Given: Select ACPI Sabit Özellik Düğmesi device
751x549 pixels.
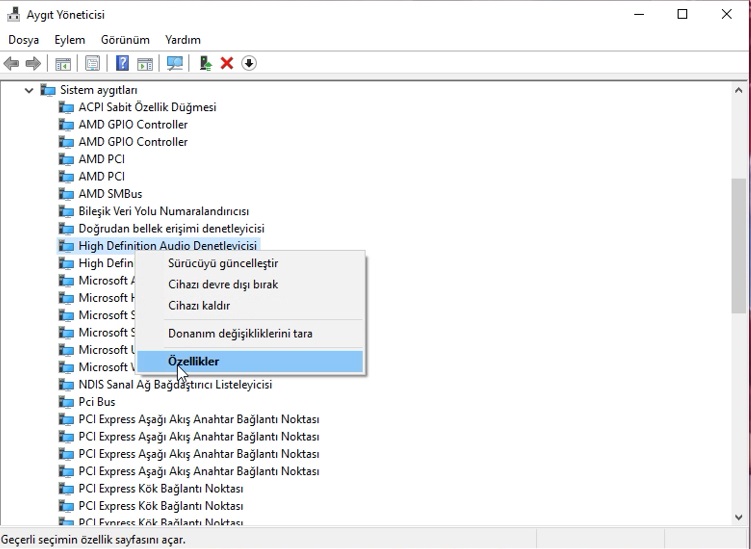Looking at the screenshot, I should point(147,107).
